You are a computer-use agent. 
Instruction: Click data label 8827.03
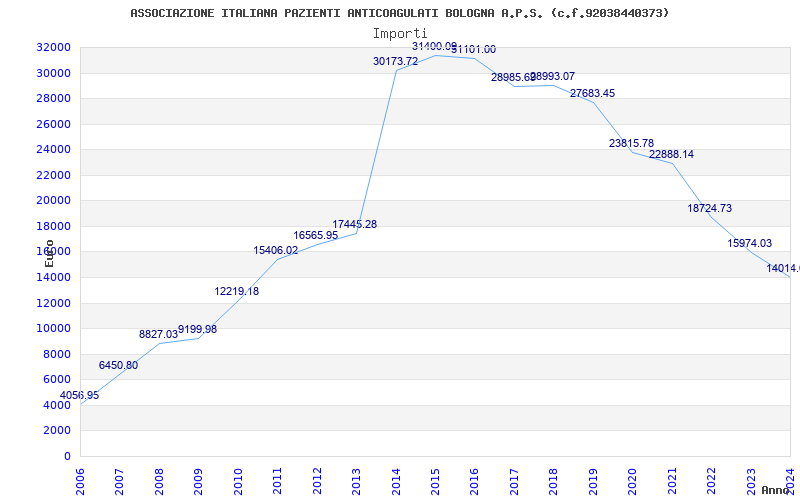click(x=158, y=335)
